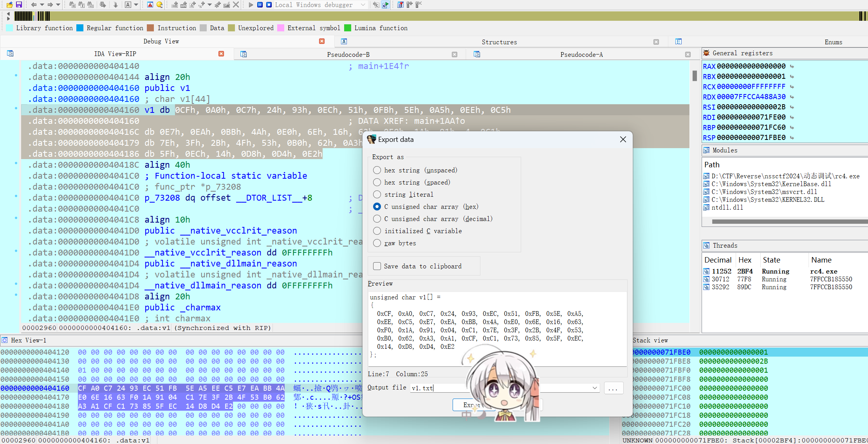Click the breakpoint list toolbar icon
Viewport: 868px width, 444px height.
(400, 5)
